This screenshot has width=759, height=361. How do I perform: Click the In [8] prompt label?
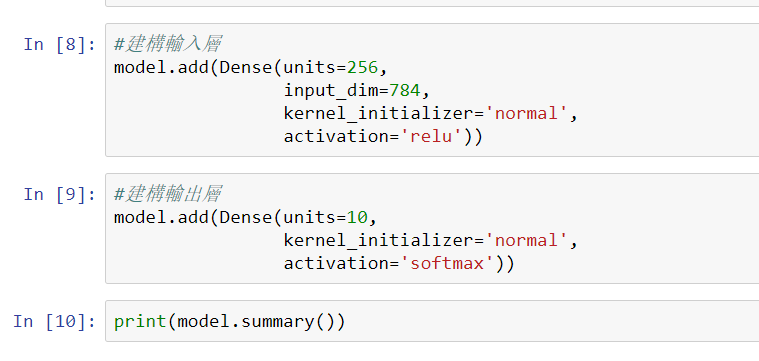(x=60, y=45)
